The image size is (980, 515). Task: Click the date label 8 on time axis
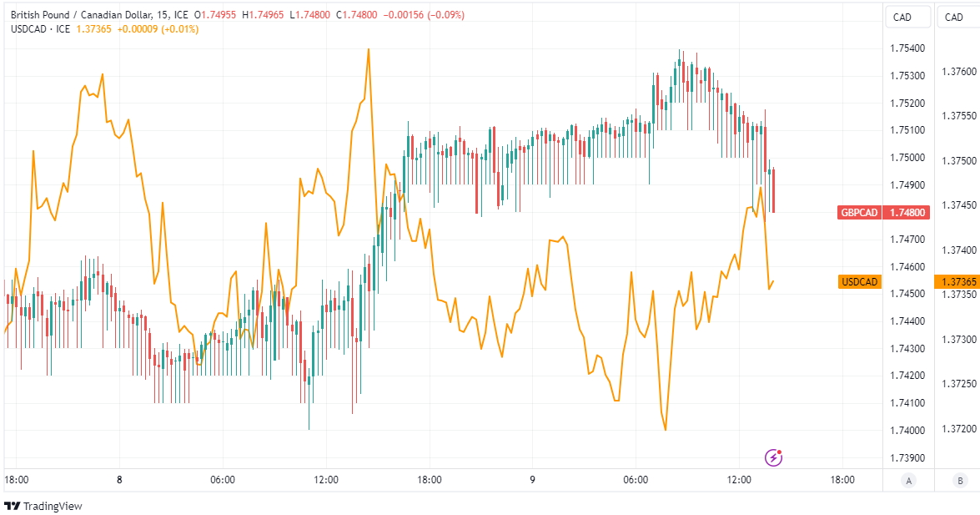(x=120, y=480)
